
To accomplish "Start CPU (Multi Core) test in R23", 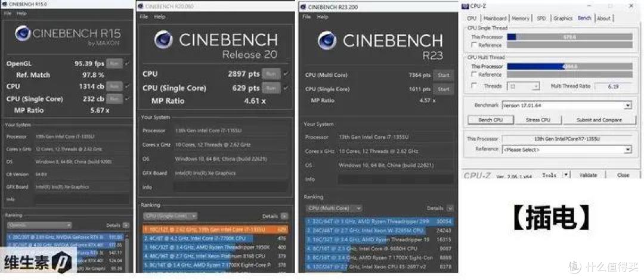I will coord(444,75).
